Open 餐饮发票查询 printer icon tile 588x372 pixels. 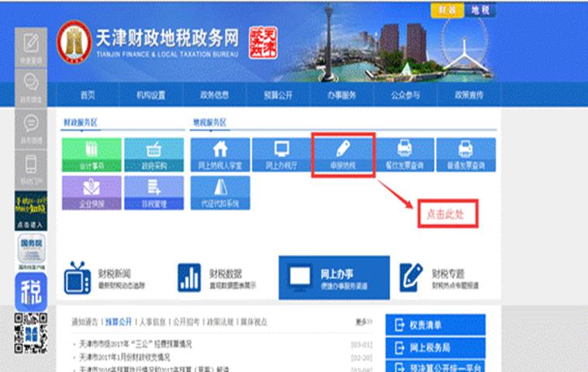(x=403, y=155)
